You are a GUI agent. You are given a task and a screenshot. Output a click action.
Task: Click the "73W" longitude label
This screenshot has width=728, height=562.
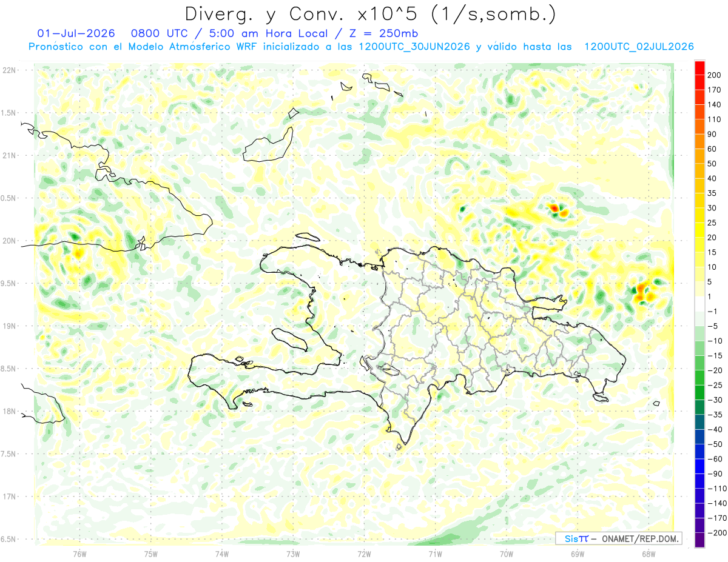293,554
